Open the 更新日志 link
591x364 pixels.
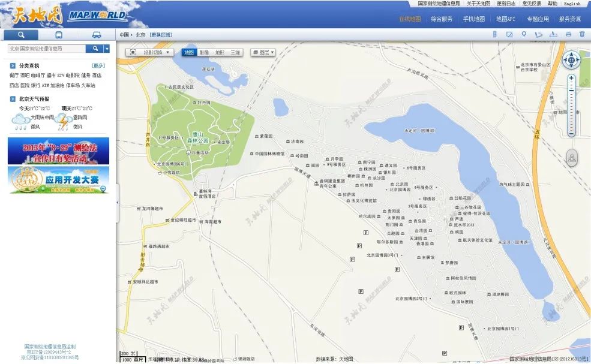506,4
